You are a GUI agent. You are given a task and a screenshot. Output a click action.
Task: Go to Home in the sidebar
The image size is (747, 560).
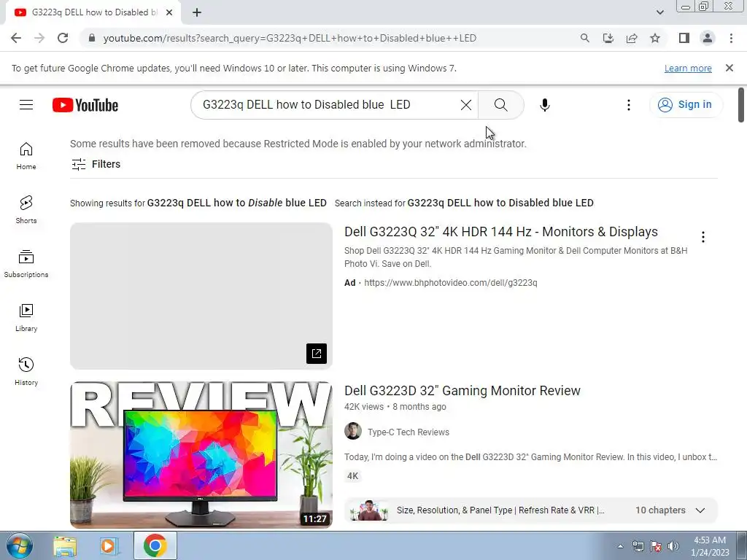click(26, 156)
